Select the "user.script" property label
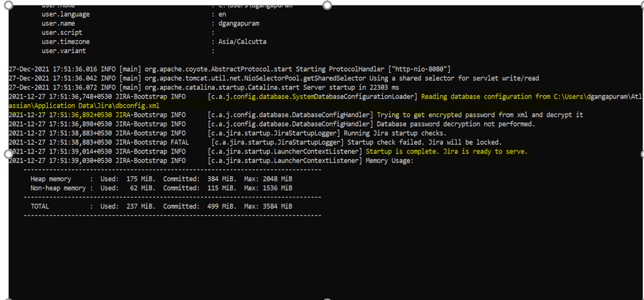The width and height of the screenshot is (644, 300). [x=62, y=32]
